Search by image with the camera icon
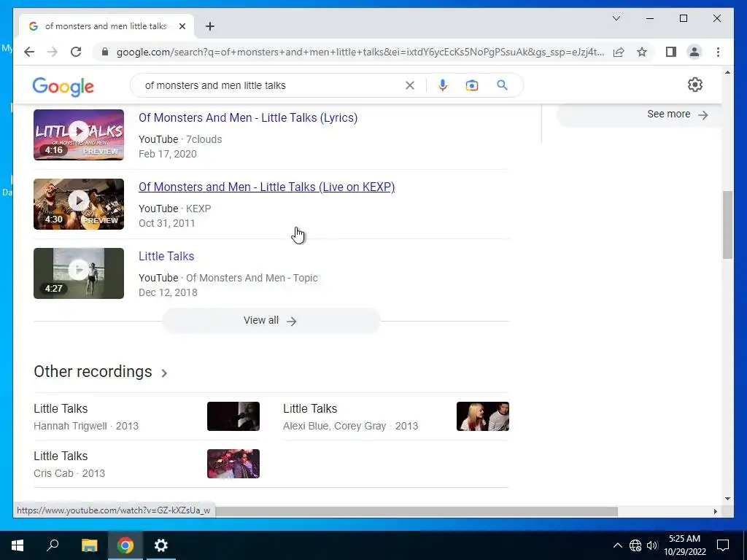The width and height of the screenshot is (747, 560). coord(472,85)
